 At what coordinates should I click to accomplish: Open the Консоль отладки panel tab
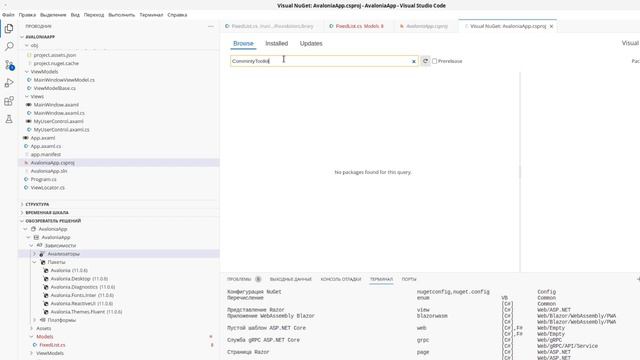341,279
